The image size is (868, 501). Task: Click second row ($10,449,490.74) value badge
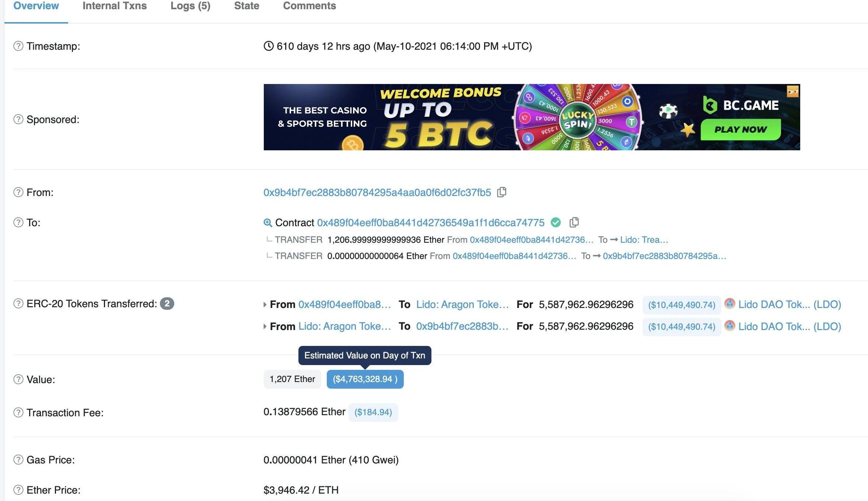pos(682,327)
